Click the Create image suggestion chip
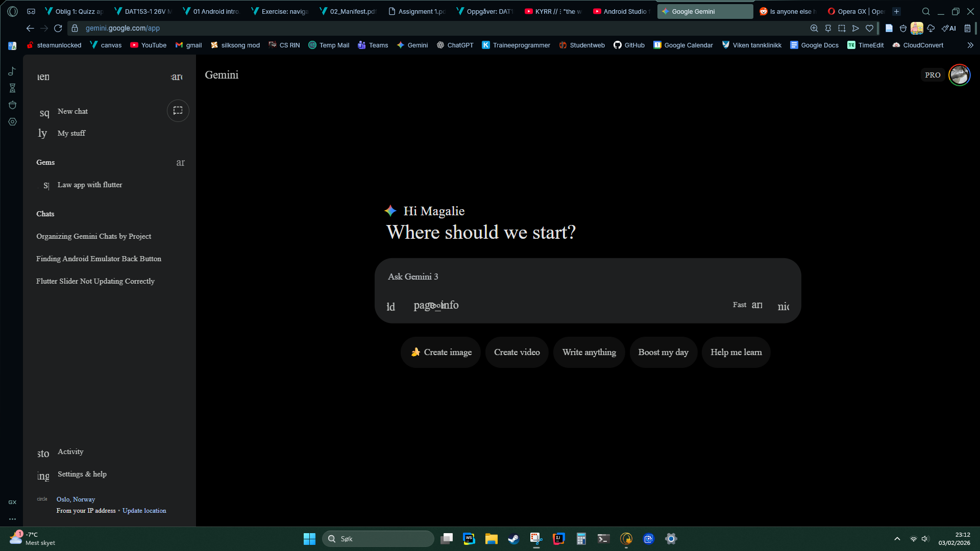 click(441, 353)
